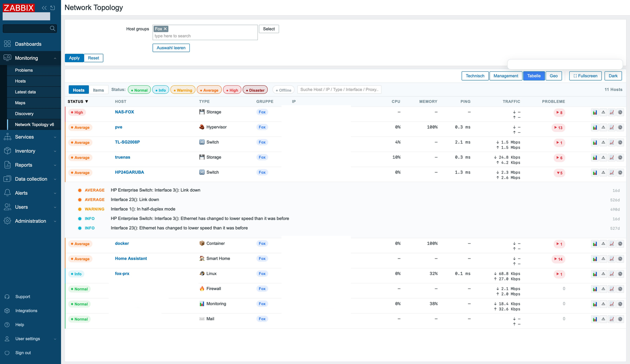630x364 pixels.
Task: Switch to the Technisch view tab
Action: click(475, 76)
